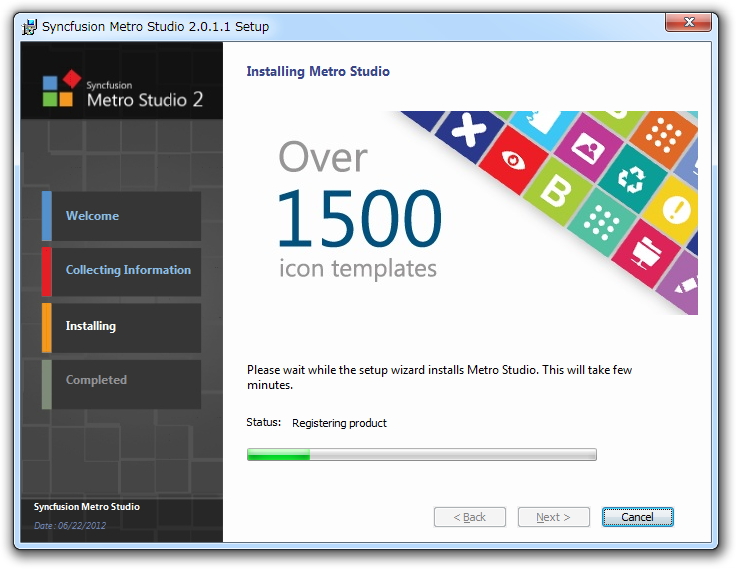Click the 'icon templates' text
Viewport: 736px width, 569px height.
[x=358, y=269]
